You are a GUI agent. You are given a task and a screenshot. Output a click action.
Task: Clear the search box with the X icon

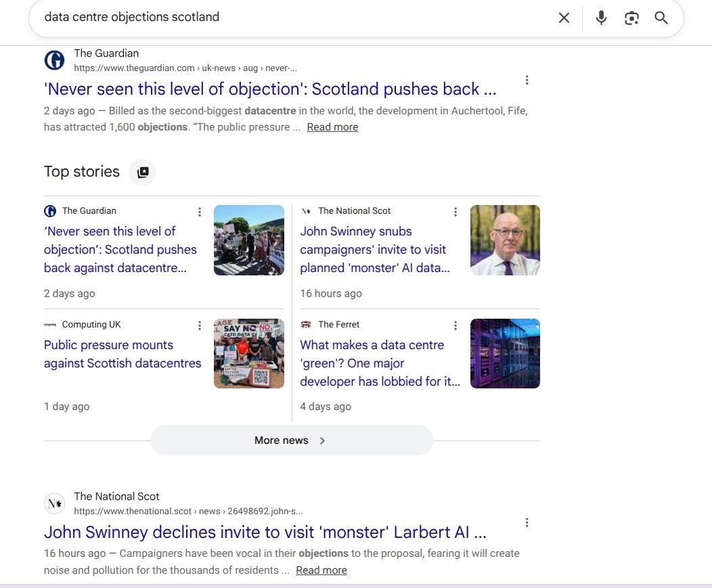click(564, 18)
